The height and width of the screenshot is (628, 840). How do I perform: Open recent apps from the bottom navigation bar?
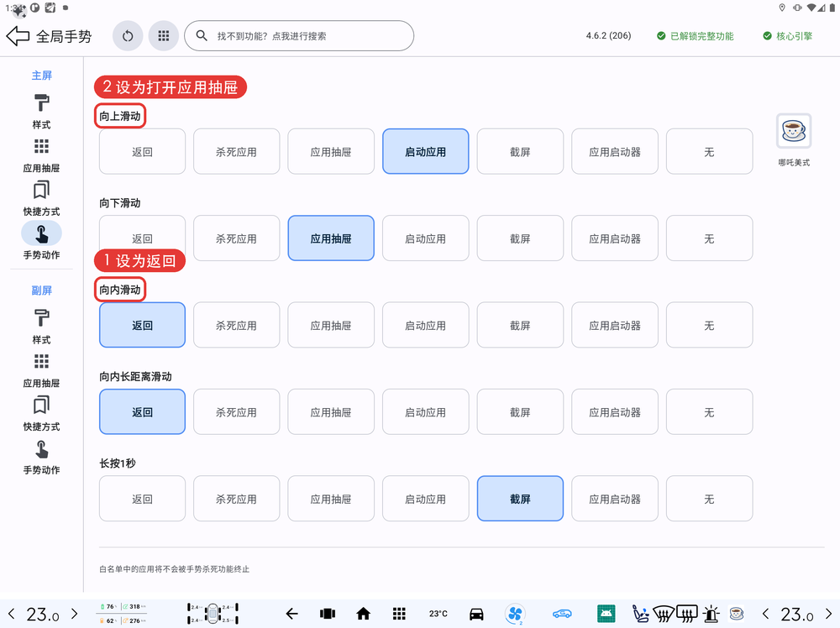(x=328, y=614)
